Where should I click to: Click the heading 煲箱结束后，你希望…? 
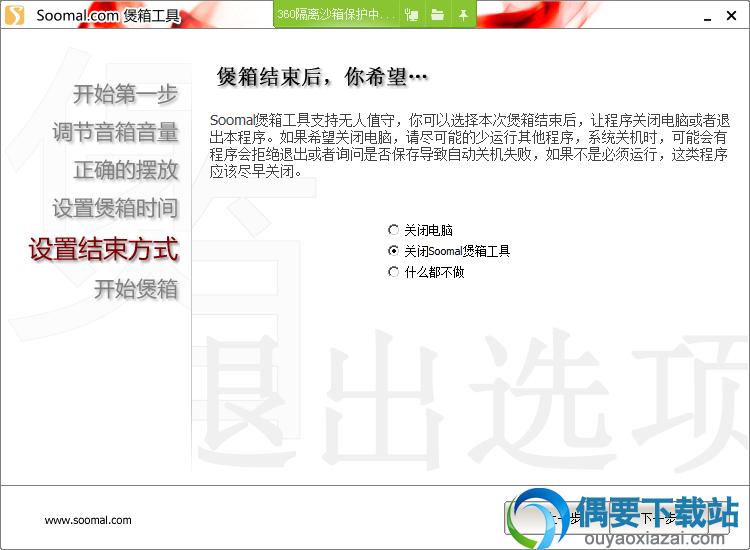pos(322,77)
